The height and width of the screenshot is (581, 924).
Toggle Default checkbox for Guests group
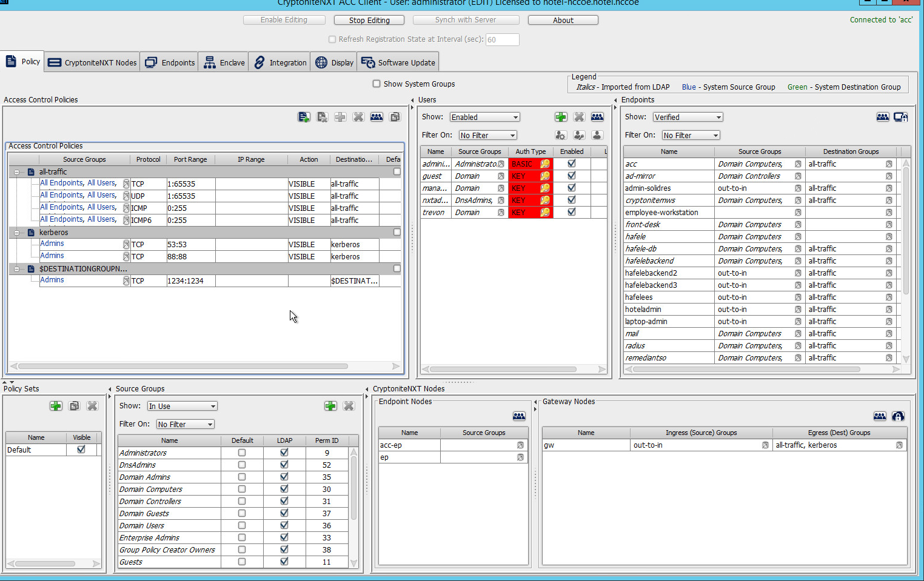tap(242, 562)
